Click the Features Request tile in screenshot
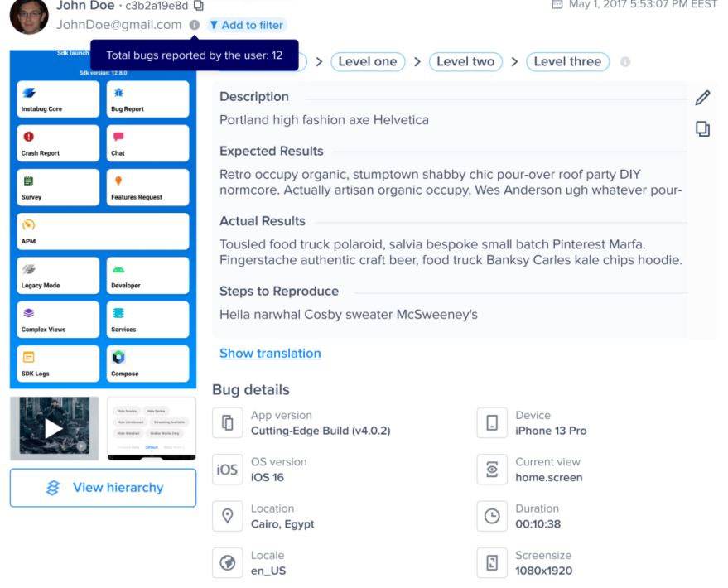728x588 pixels. click(x=147, y=187)
